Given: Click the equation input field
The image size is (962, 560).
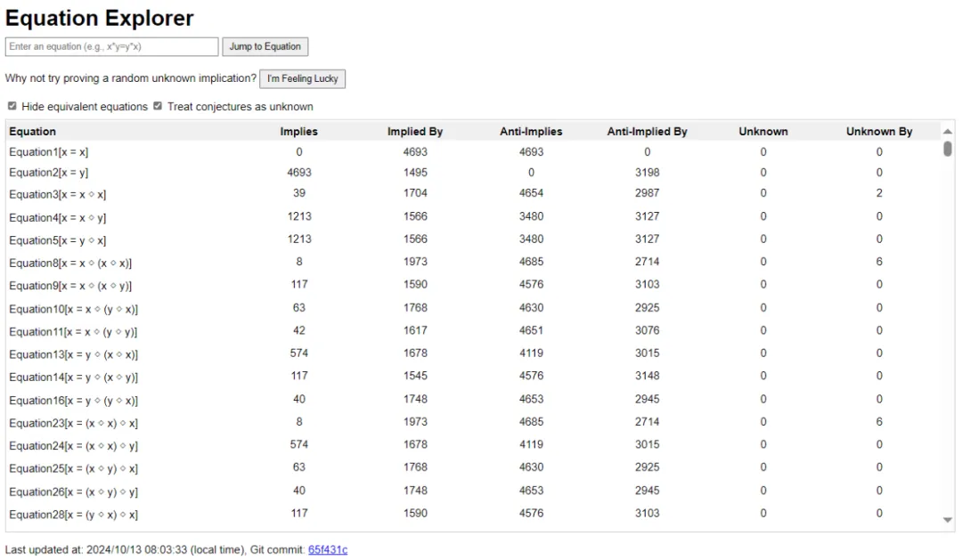Looking at the screenshot, I should click(x=111, y=46).
